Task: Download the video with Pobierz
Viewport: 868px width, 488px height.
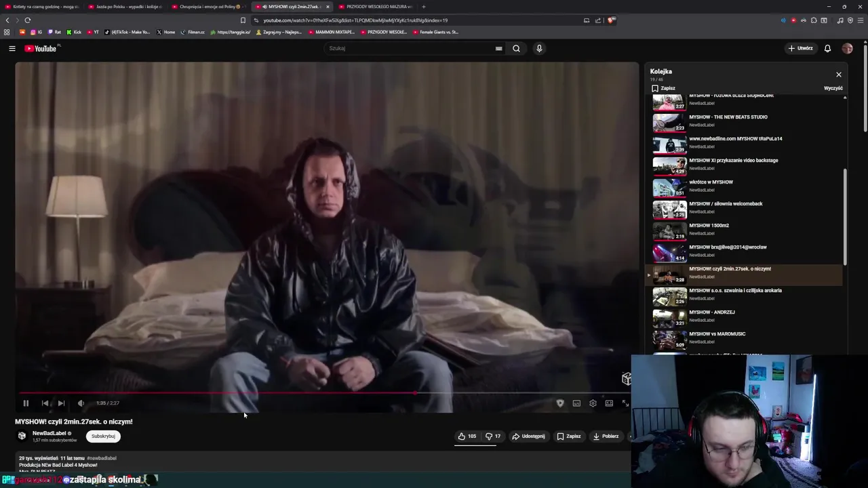Action: [x=606, y=436]
